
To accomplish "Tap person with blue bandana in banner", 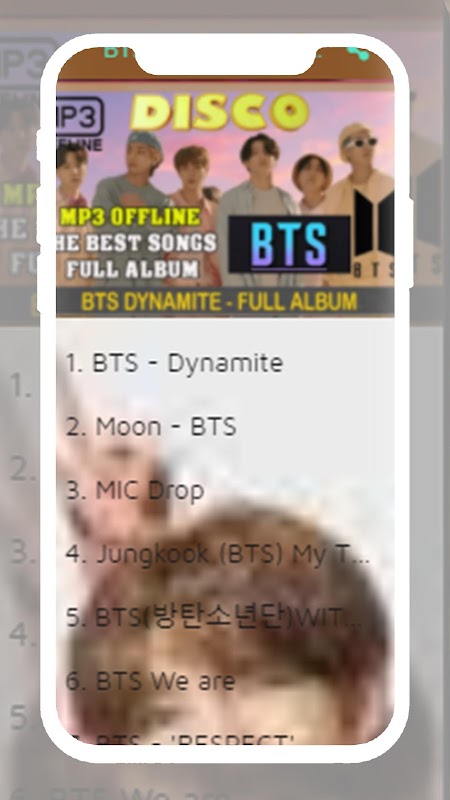I will click(x=135, y=168).
